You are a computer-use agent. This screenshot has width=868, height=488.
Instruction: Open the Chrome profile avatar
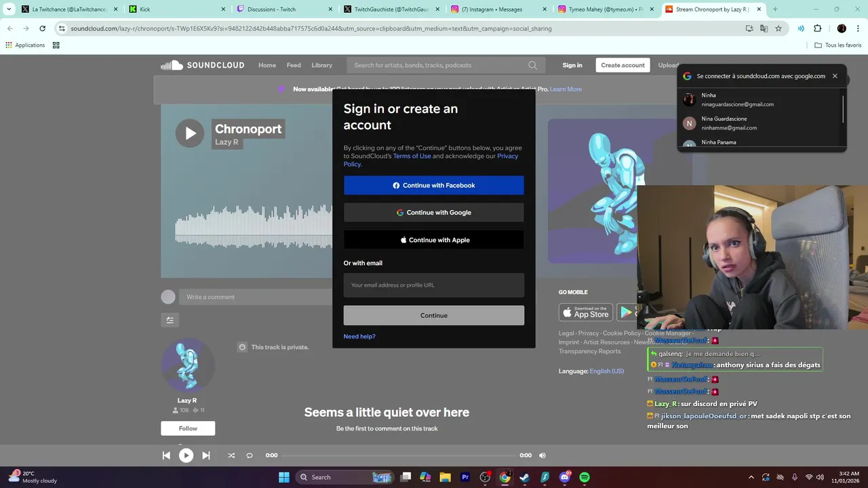point(842,28)
